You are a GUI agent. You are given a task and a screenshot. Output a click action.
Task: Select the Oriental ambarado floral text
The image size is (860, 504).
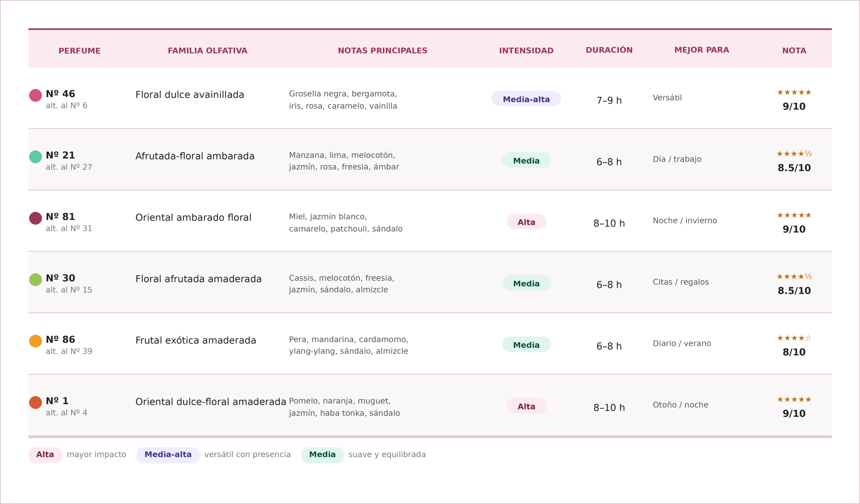193,218
